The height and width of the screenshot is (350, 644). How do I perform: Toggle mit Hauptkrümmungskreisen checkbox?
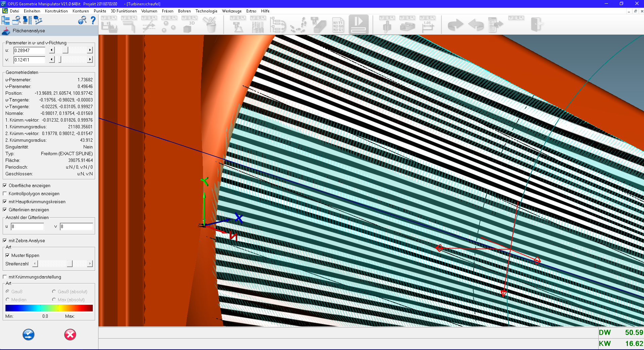point(5,202)
